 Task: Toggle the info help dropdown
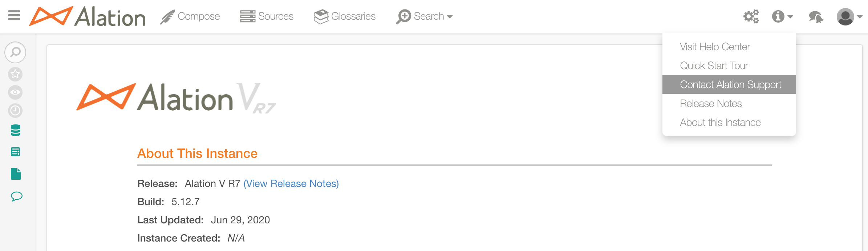click(x=782, y=16)
